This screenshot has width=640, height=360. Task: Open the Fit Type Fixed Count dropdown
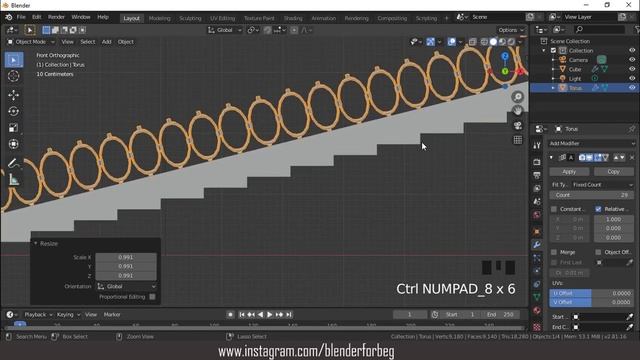602,185
